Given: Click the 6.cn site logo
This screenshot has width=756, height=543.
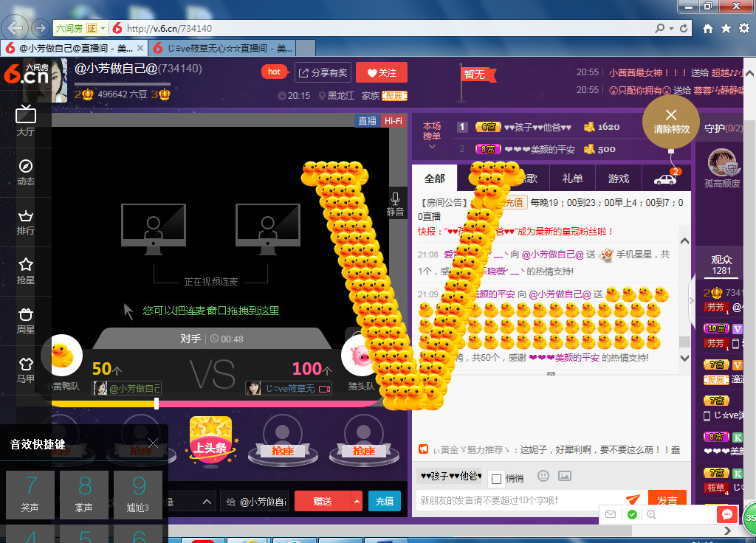Looking at the screenshot, I should point(26,75).
